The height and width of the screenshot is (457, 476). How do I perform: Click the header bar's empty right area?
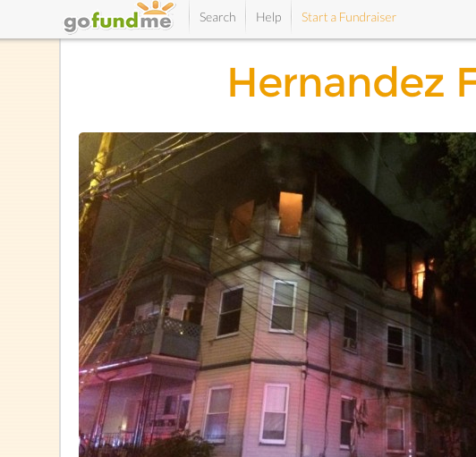[437, 18]
